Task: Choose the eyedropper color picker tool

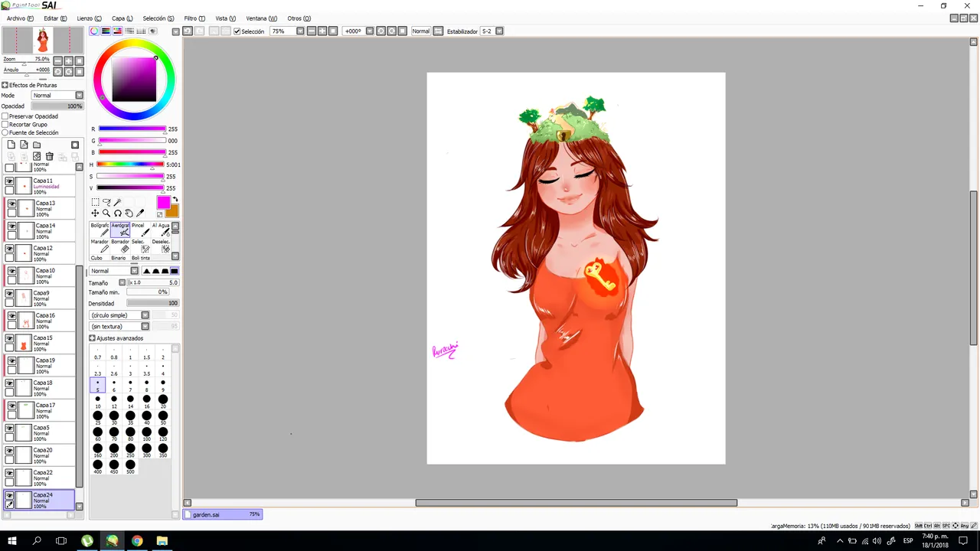Action: click(140, 214)
